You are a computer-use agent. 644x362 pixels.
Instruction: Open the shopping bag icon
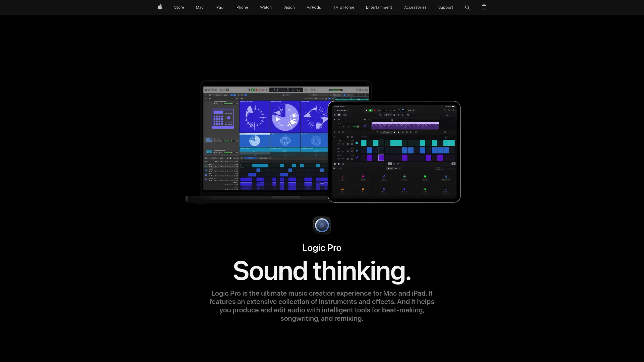[484, 7]
